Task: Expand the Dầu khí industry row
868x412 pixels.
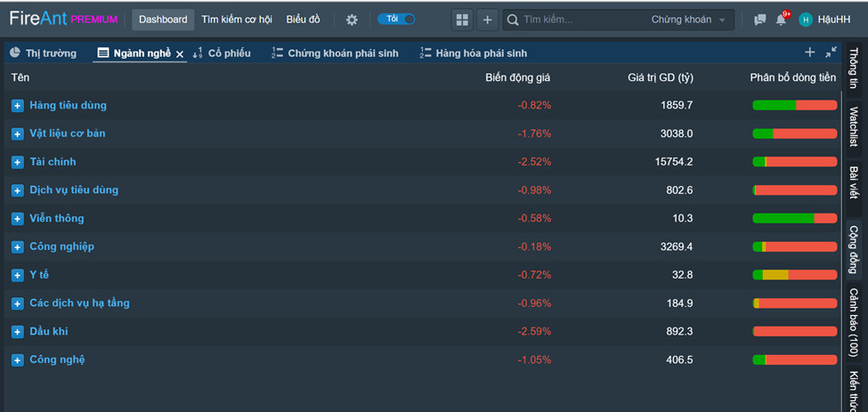Action: (17, 332)
